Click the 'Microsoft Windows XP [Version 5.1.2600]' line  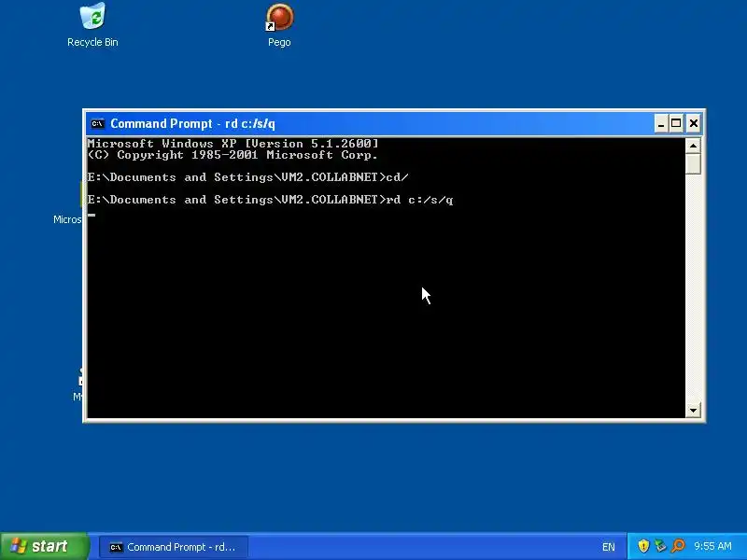pyautogui.click(x=233, y=144)
